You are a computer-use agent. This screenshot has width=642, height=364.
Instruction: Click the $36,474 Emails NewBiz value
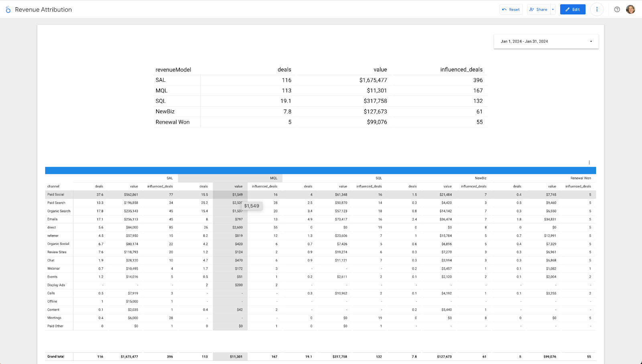pos(445,219)
